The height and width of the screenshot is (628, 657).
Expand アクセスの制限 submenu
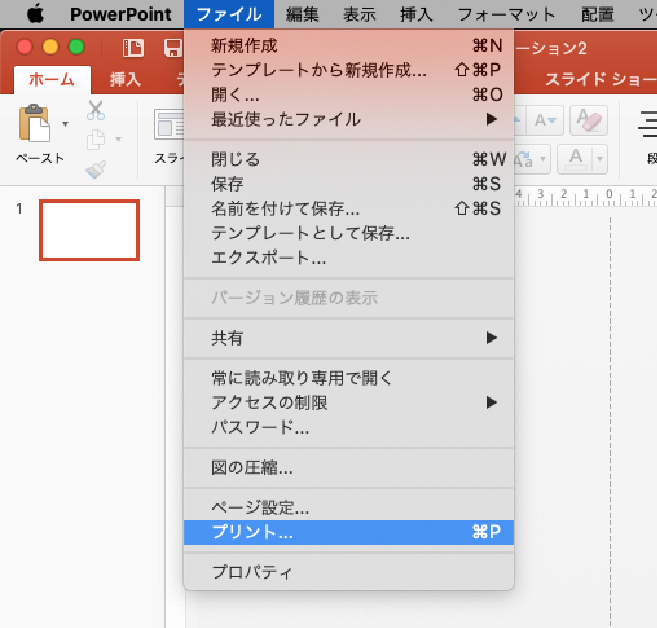pyautogui.click(x=349, y=403)
